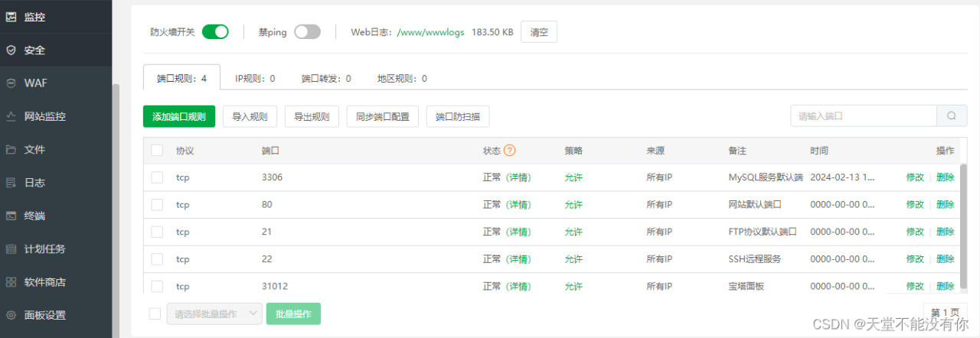
Task: Click 修改 for port 22
Action: [x=915, y=259]
